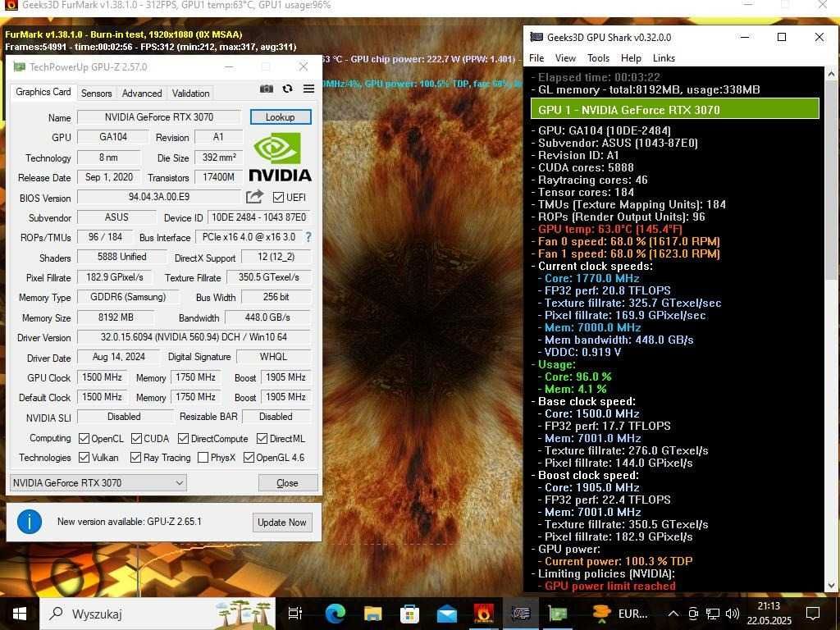
Task: Toggle the Vulkan checkbox
Action: [84, 458]
